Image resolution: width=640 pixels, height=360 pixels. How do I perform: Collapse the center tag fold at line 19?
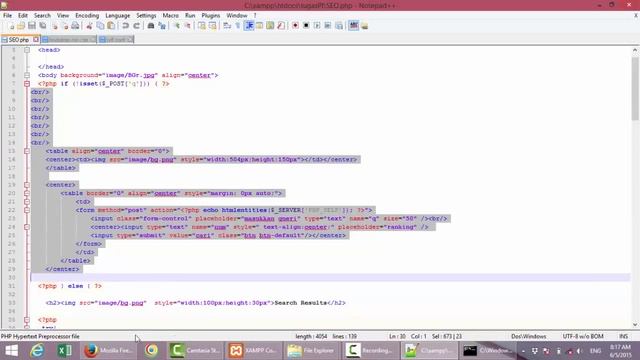point(27,185)
